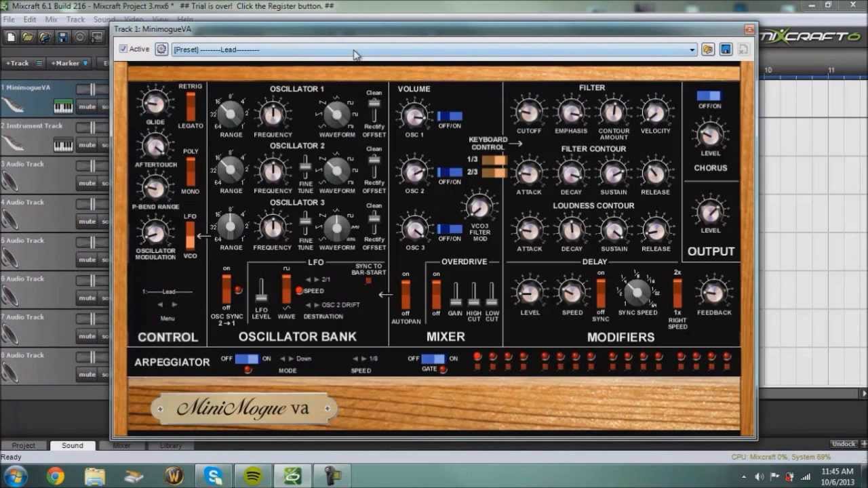
Task: Open the +Track options dropdown
Action: point(39,63)
